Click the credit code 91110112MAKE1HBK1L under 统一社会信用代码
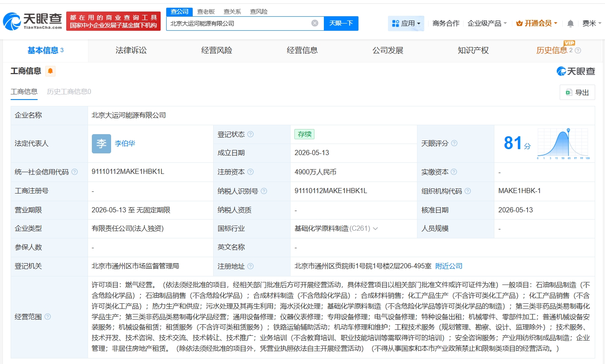The height and width of the screenshot is (364, 605). click(128, 172)
